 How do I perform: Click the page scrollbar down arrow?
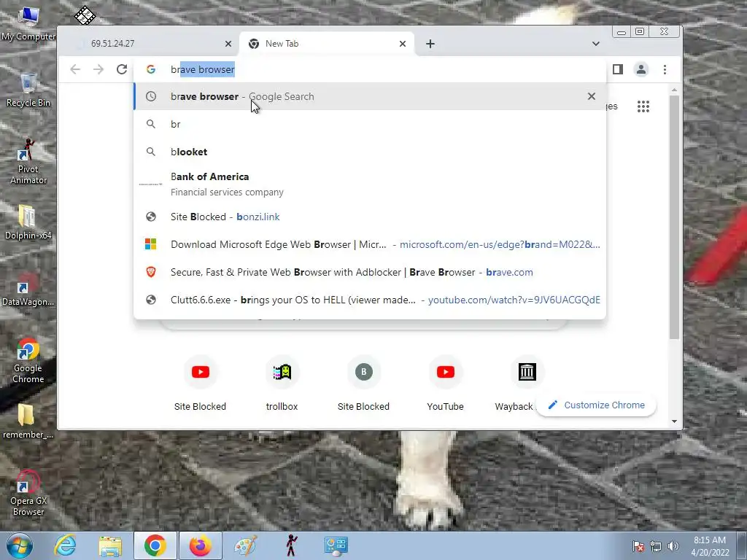pos(674,421)
